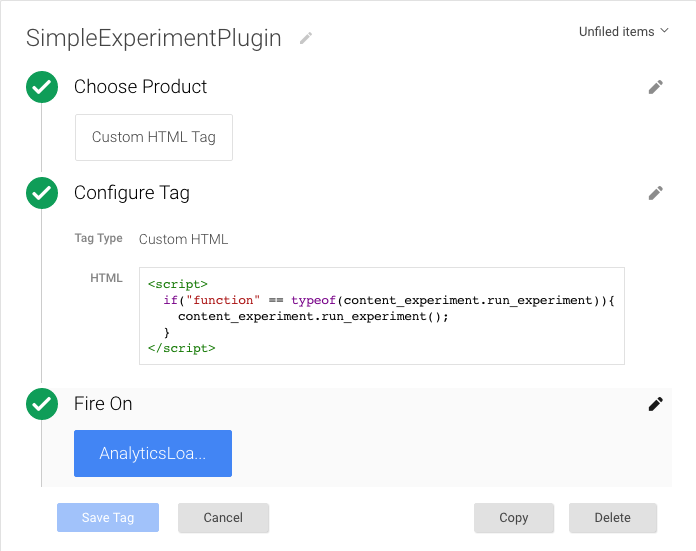Viewport: 696px width, 551px height.
Task: Click the Choose Product edit pencil
Action: [656, 87]
